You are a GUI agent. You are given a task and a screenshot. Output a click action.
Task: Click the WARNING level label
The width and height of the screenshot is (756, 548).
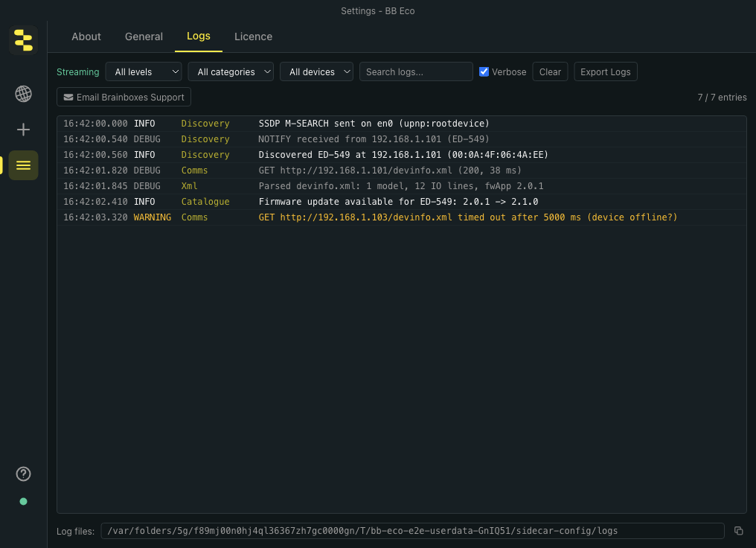click(152, 217)
